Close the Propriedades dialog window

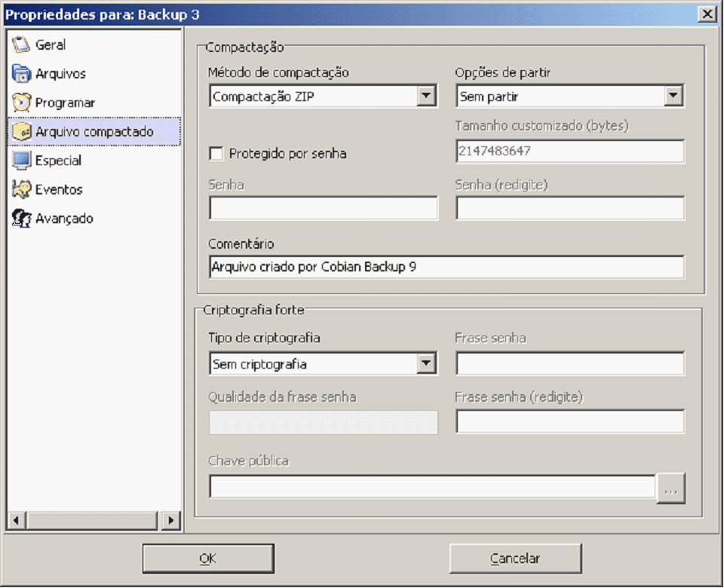point(707,14)
